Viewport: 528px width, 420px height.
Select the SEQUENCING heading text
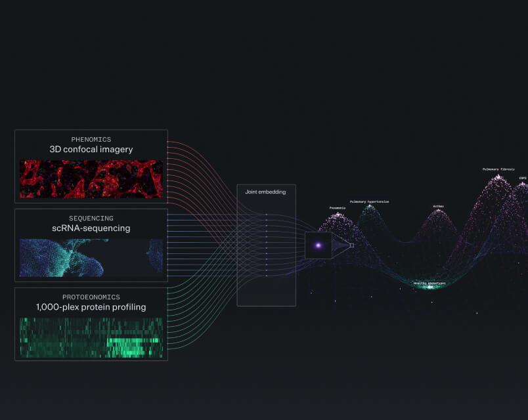(x=91, y=218)
